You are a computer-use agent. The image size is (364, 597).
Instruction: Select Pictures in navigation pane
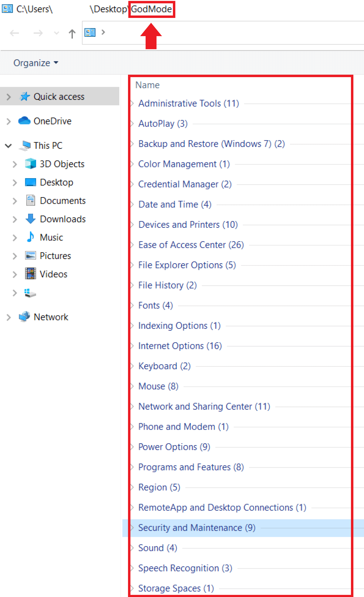55,256
